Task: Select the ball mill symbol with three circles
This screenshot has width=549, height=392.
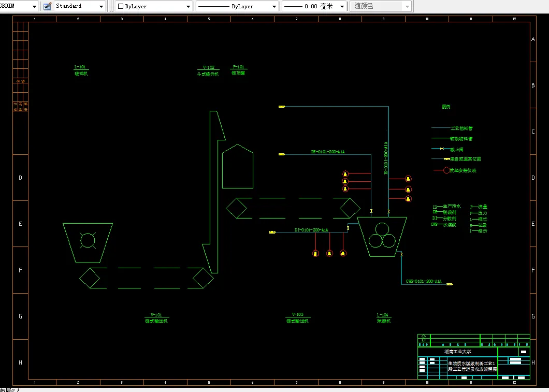Action: coord(382,237)
